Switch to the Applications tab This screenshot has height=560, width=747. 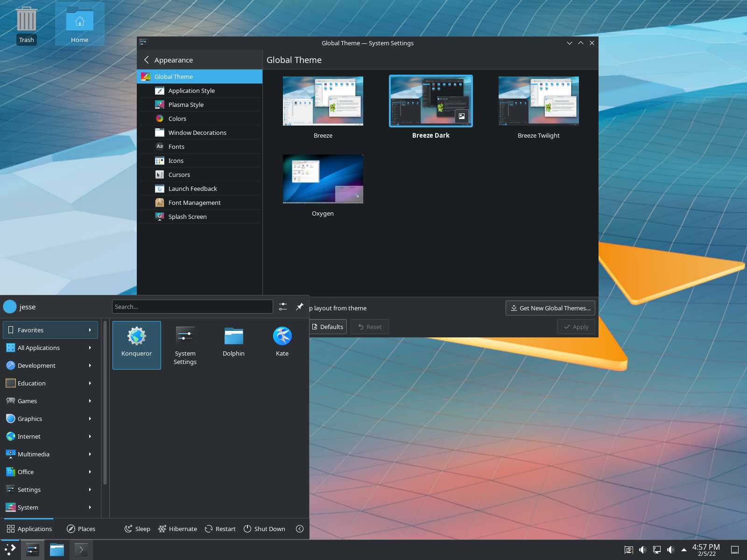[29, 529]
